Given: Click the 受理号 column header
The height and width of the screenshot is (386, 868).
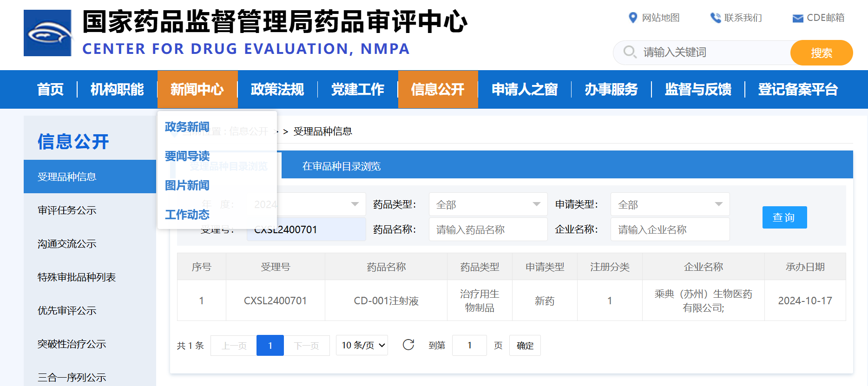Looking at the screenshot, I should point(276,267).
